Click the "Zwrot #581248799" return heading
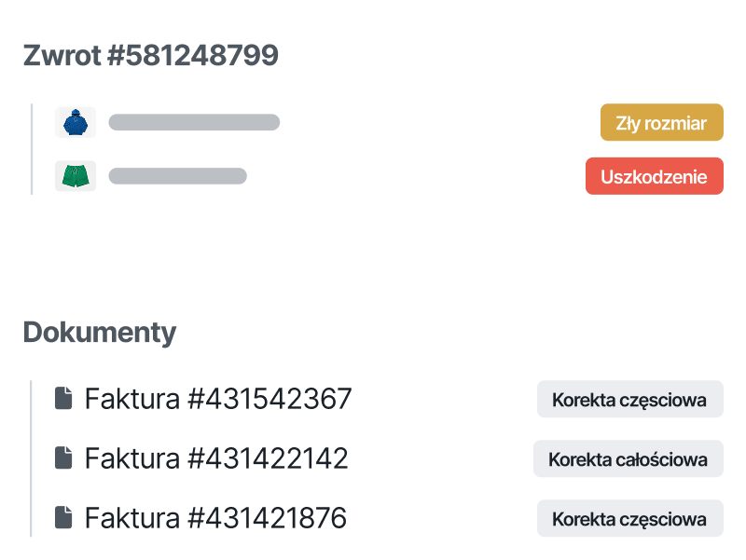Image resolution: width=746 pixels, height=560 pixels. (151, 55)
